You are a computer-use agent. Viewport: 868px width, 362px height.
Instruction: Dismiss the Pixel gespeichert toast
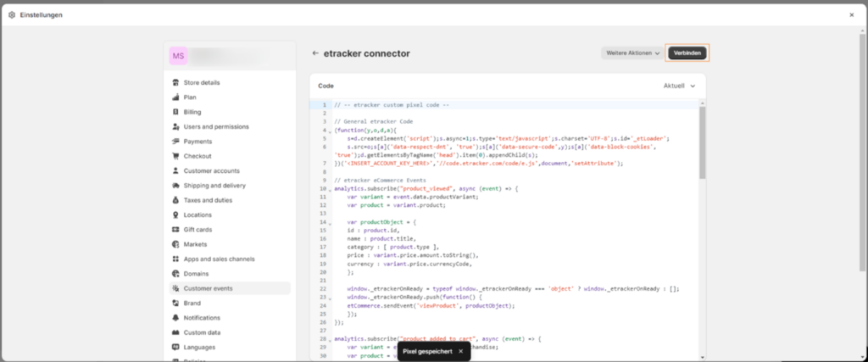460,351
